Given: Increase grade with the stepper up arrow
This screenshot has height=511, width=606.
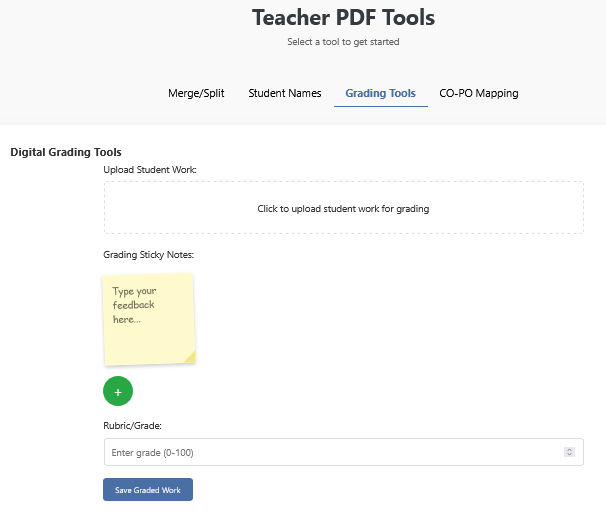Looking at the screenshot, I should 569,449.
